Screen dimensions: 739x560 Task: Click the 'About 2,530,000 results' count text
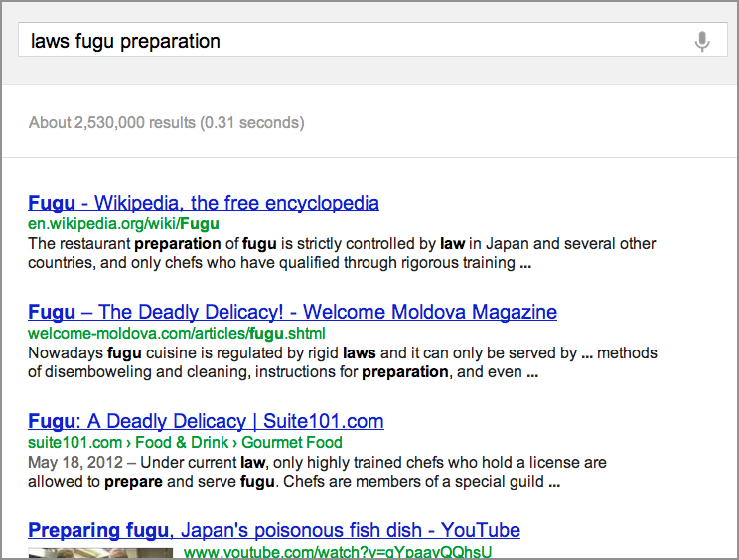click(112, 123)
